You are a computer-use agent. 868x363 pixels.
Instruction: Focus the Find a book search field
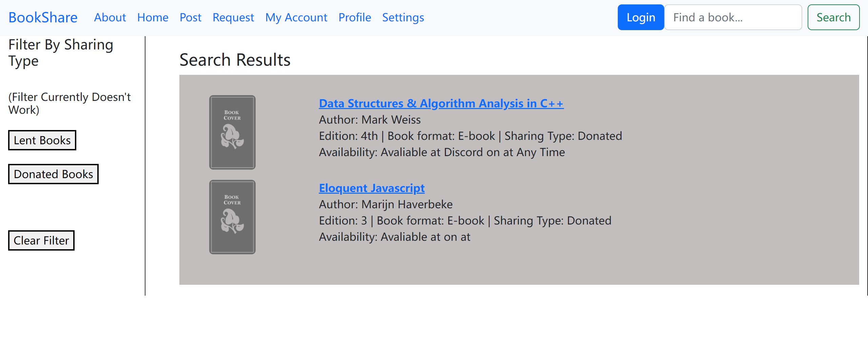click(733, 17)
